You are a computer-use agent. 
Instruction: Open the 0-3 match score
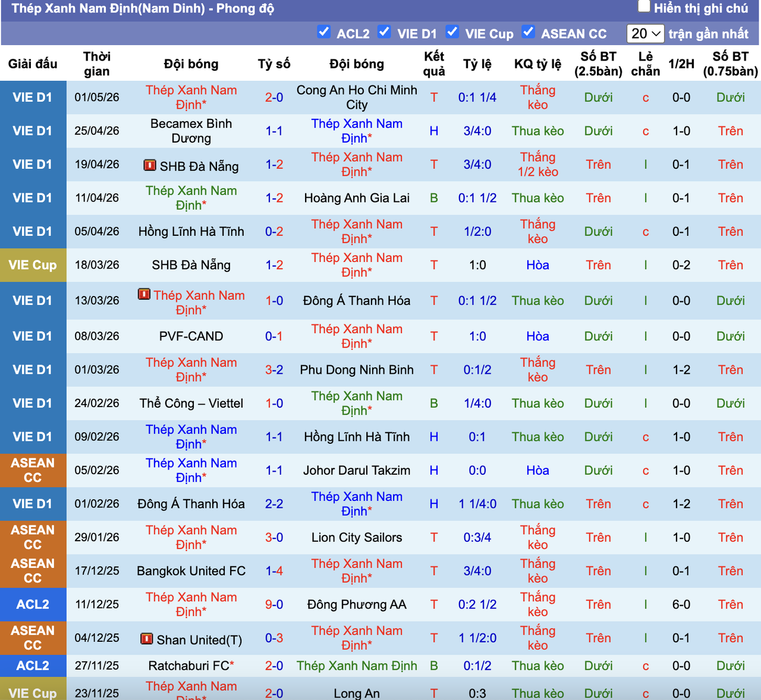click(274, 638)
